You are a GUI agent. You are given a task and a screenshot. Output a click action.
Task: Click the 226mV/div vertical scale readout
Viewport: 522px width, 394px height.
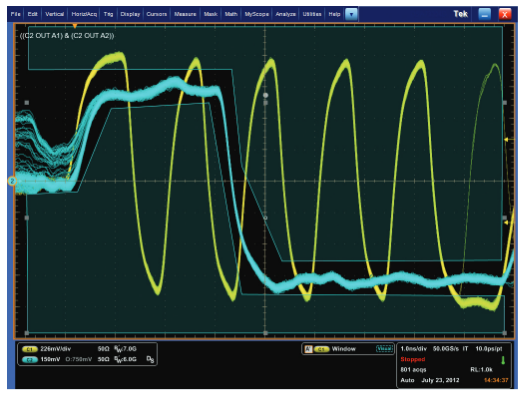55,349
